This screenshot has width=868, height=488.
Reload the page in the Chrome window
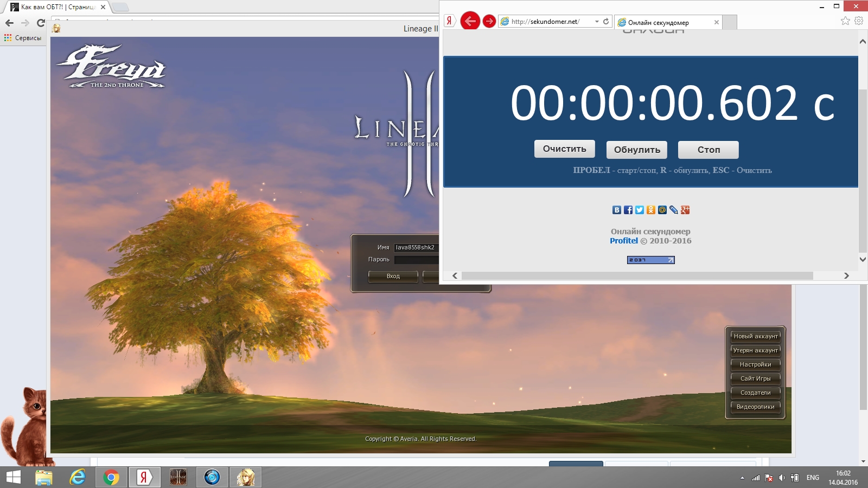click(41, 23)
